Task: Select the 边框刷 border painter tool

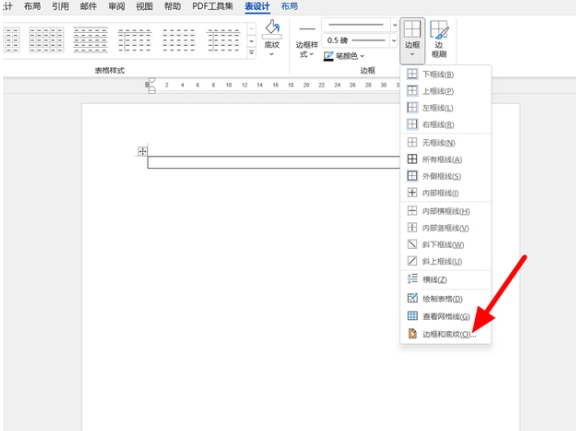Action: [x=439, y=39]
